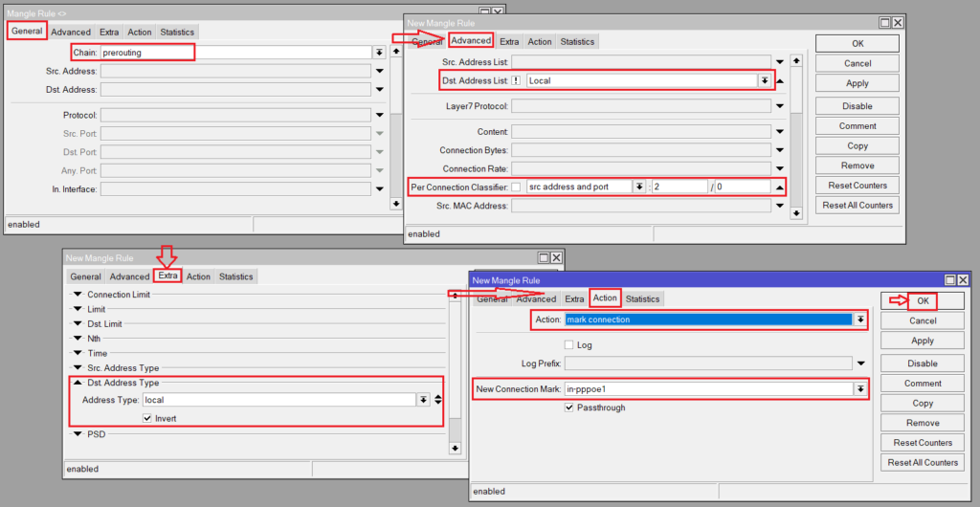980x507 pixels.
Task: Enable the Log checkbox below Action
Action: pyautogui.click(x=569, y=344)
